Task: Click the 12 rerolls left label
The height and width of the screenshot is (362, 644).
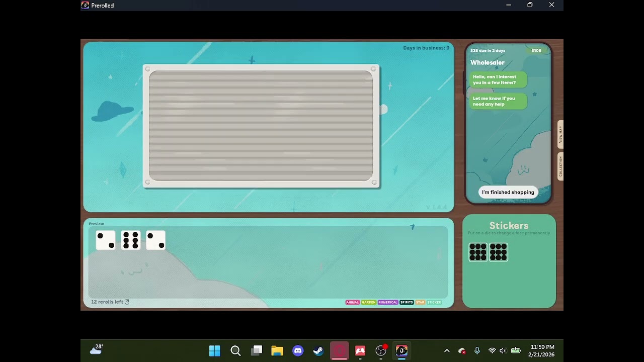Action: click(107, 302)
